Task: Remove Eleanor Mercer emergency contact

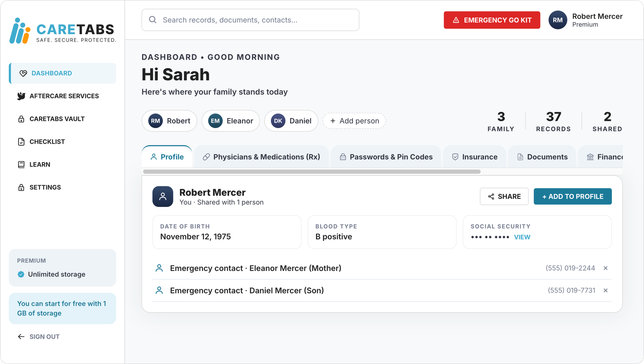Action: tap(605, 268)
